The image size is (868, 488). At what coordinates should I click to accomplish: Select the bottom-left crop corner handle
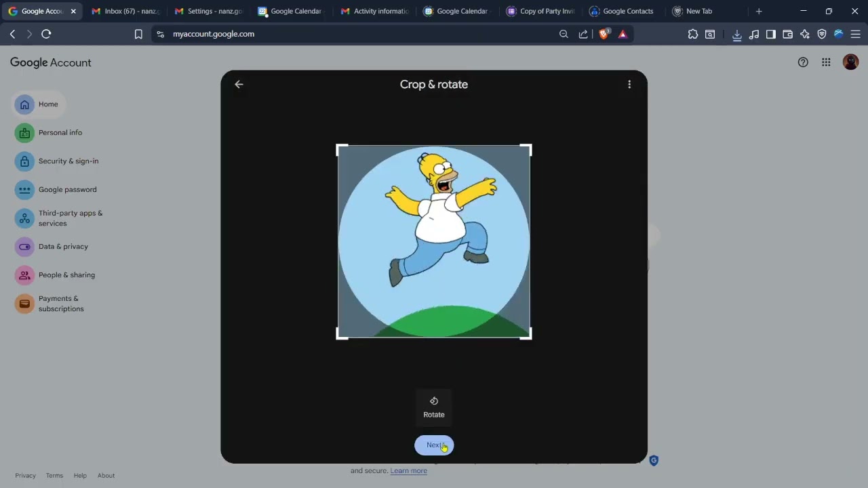(x=341, y=333)
